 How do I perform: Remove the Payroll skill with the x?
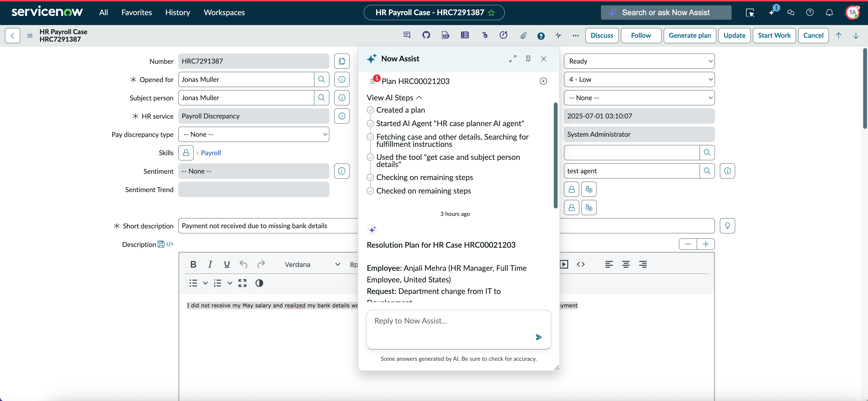click(x=197, y=154)
